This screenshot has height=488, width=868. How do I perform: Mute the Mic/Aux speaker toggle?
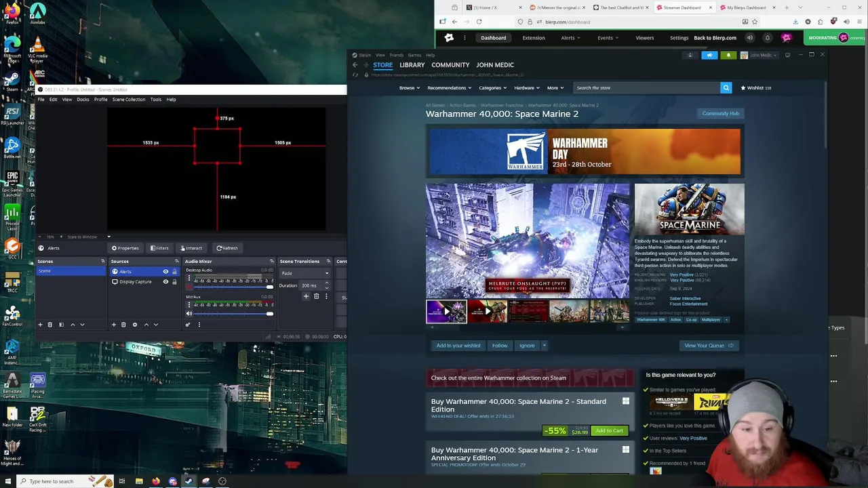point(189,314)
